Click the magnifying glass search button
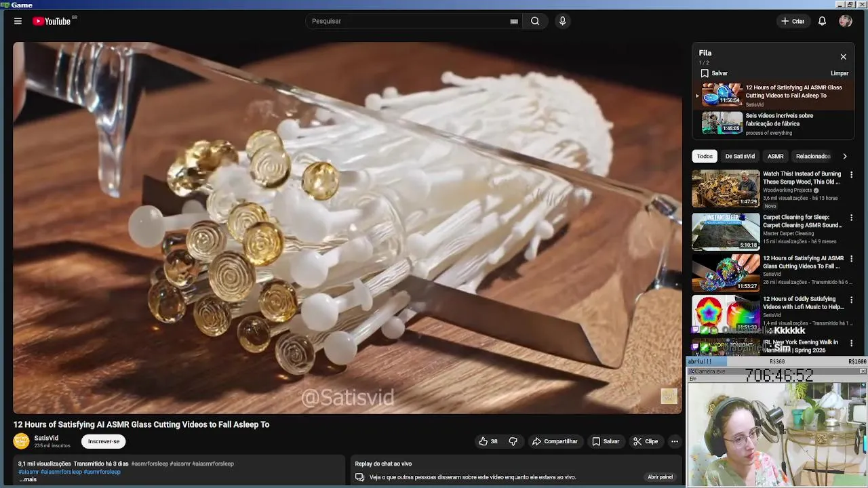The image size is (868, 488). (535, 21)
